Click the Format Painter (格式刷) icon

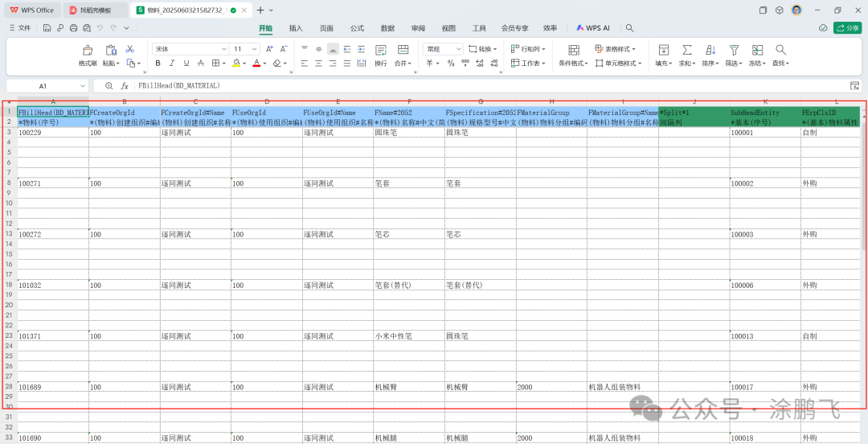pos(88,51)
